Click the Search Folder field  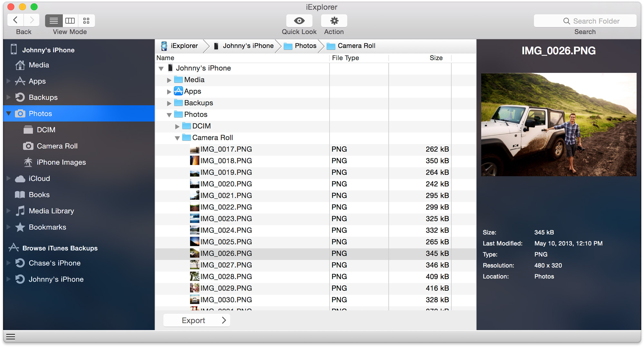tap(585, 21)
